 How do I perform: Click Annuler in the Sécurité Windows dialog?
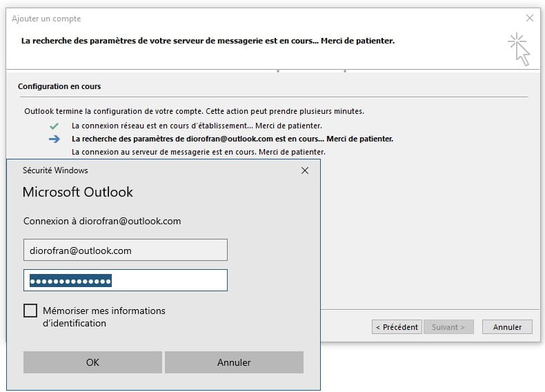pyautogui.click(x=234, y=362)
